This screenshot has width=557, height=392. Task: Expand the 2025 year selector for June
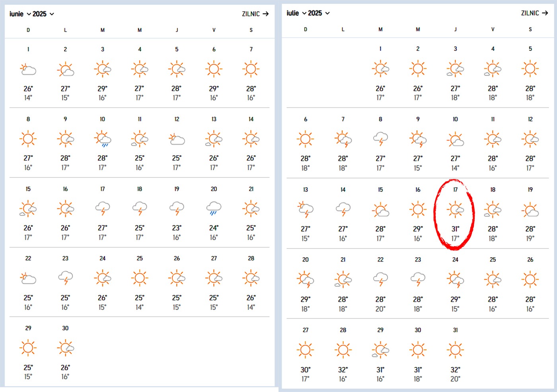[x=43, y=13]
